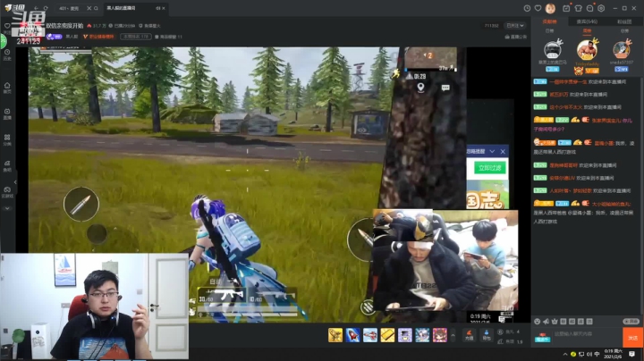Send the pink framed anime girl gift
644x361 pixels.
pos(439,335)
